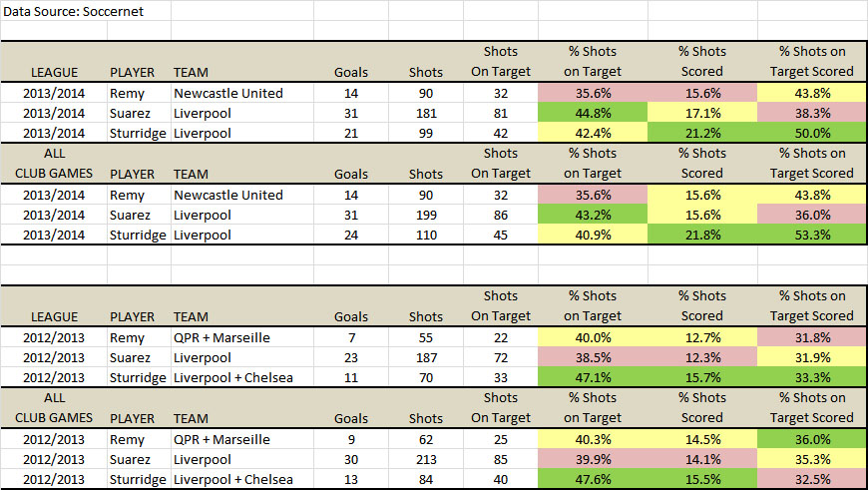Click the 181 shots cell for Suarez
Image resolution: width=868 pixels, height=490 pixels.
tap(426, 113)
